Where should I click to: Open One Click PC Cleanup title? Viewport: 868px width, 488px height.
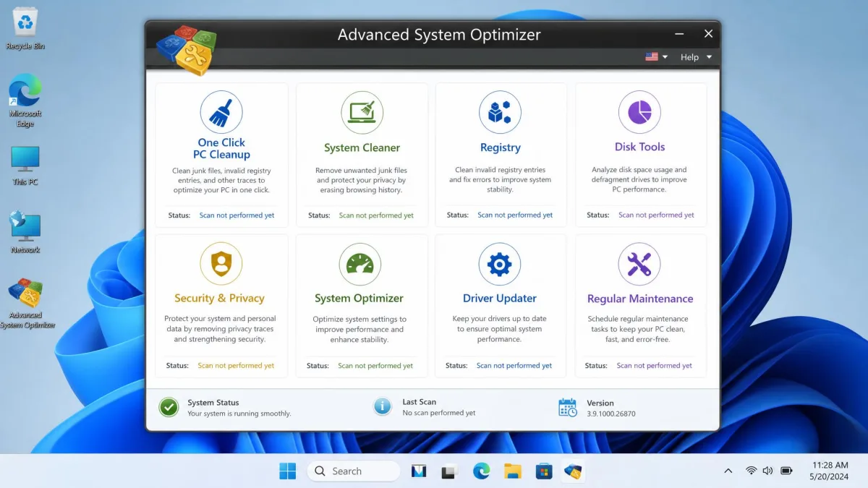tap(221, 148)
